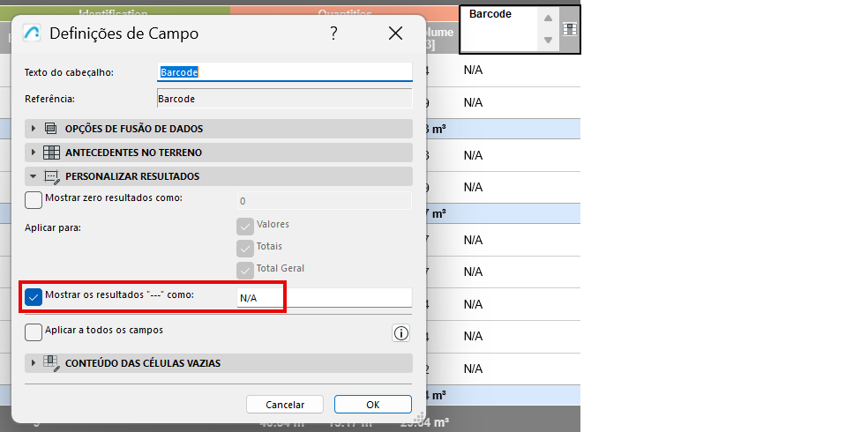The height and width of the screenshot is (432, 868).
Task: Click the Texto do cabeçalho label
Action: pyautogui.click(x=69, y=72)
